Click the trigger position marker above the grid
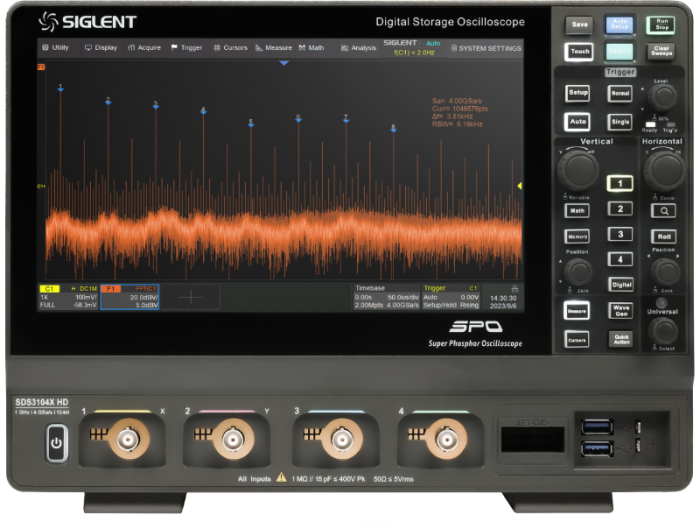The image size is (700, 522). [x=284, y=63]
